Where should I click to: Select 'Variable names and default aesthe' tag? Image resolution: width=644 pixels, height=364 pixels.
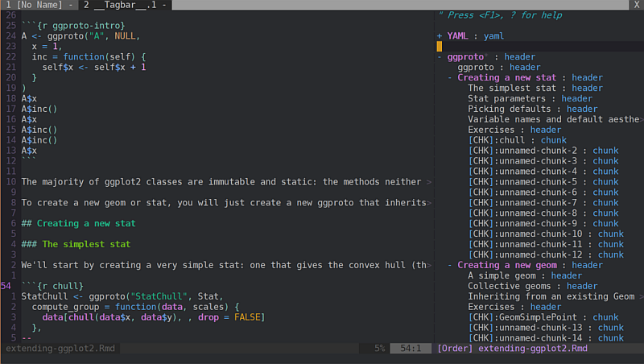pos(554,119)
